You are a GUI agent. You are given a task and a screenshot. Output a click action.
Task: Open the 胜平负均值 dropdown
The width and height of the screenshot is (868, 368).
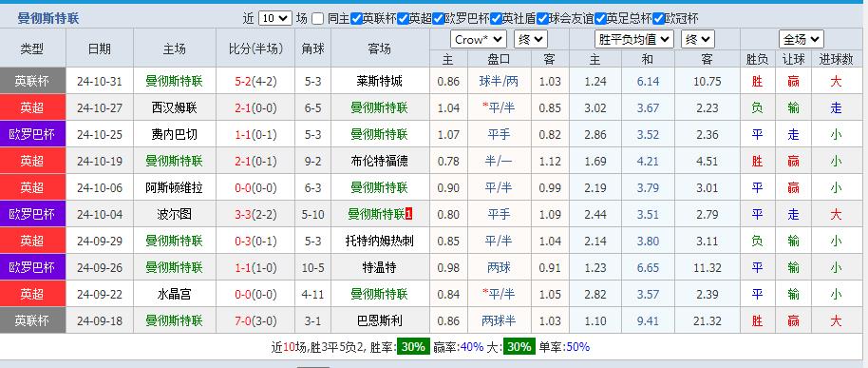coord(634,39)
